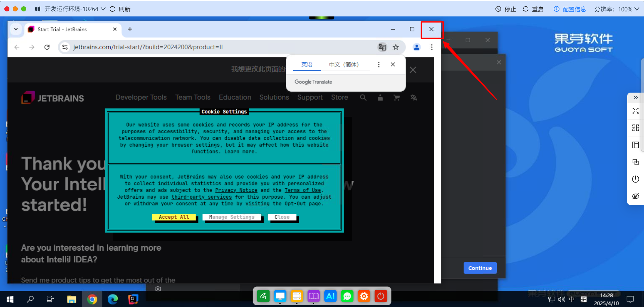Viewport: 644px width, 307px height.
Task: Open the purple book app in the dock
Action: coord(314,296)
